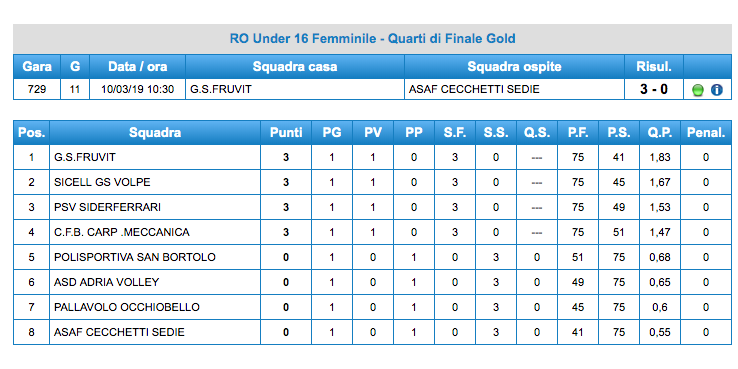Open PALLAVOLO OCCHIOBELLO team entry
The width and height of the screenshot is (738, 369).
pyautogui.click(x=127, y=307)
